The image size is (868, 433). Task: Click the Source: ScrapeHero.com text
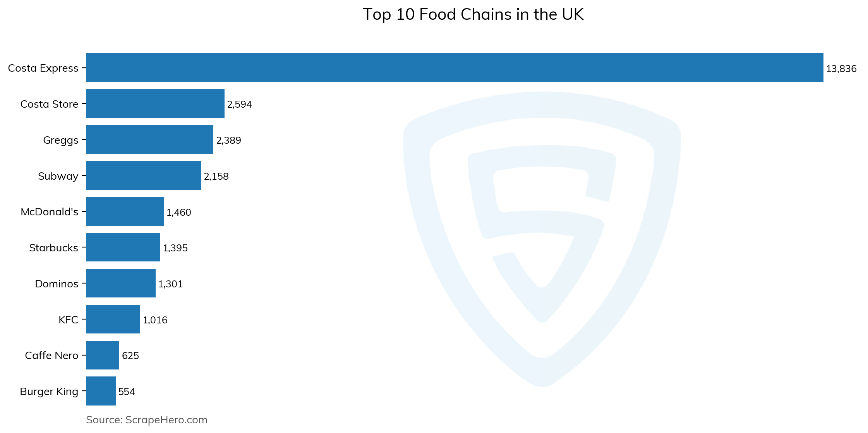(x=147, y=420)
